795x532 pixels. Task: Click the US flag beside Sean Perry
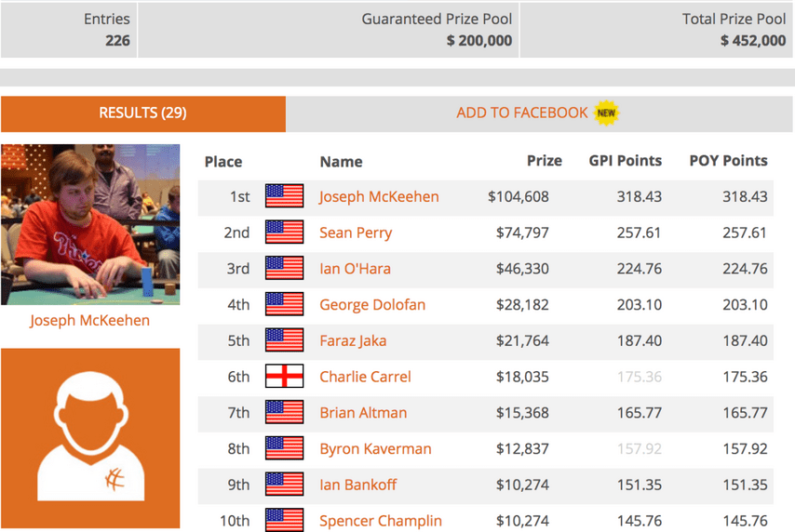pos(285,233)
